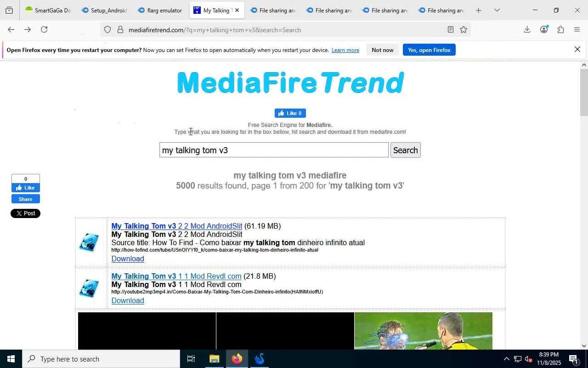Bookmark this page with star icon
588x368 pixels.
tap(464, 30)
